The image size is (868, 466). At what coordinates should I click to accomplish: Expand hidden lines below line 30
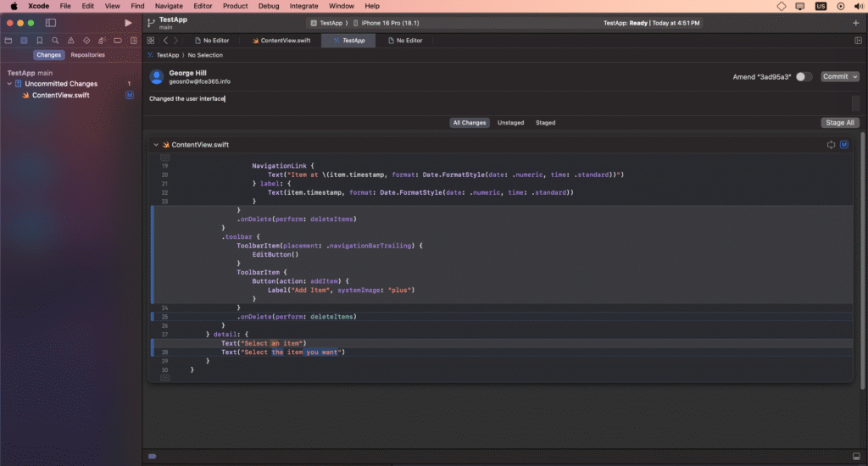[165, 378]
